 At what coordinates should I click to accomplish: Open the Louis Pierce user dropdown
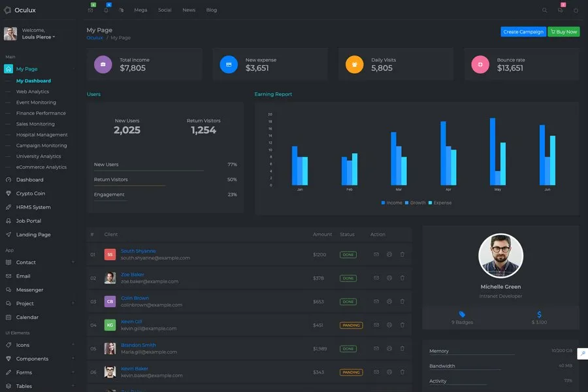[39, 37]
